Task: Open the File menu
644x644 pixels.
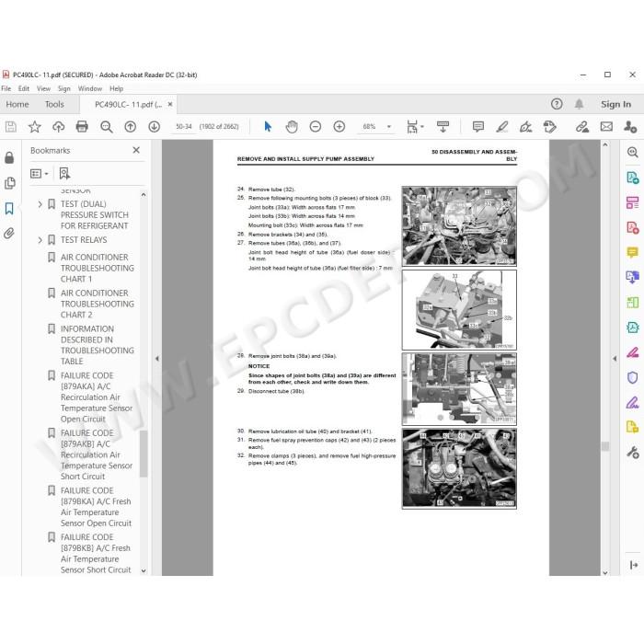Action: pyautogui.click(x=6, y=88)
